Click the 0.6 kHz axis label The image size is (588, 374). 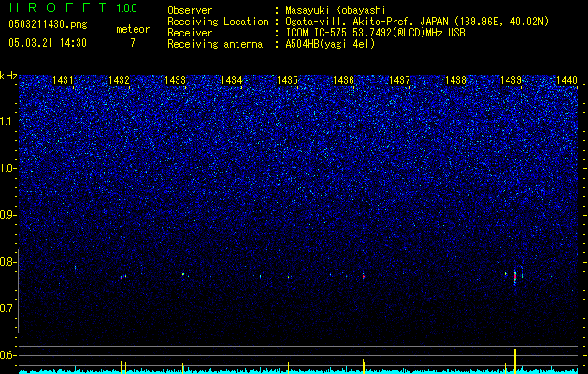coord(7,355)
